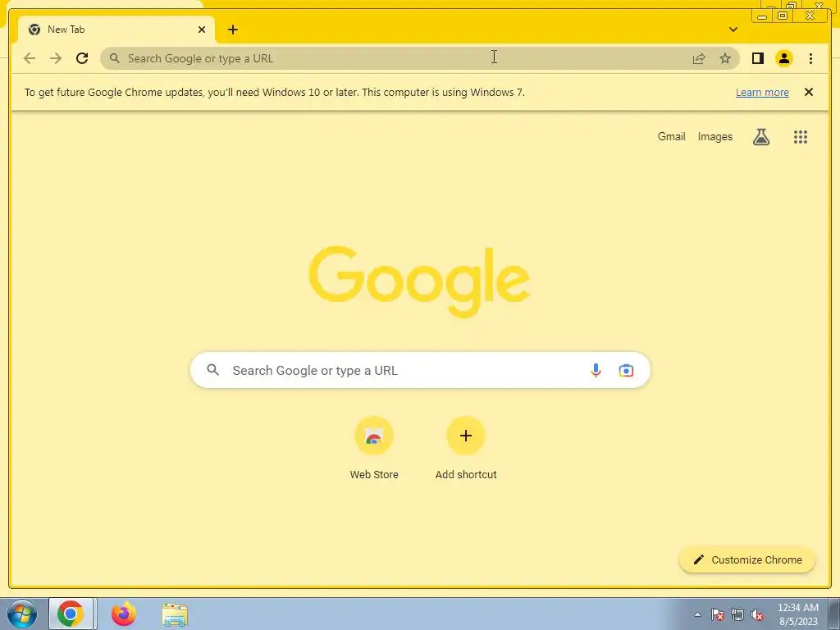Click the browser forward arrow

tap(56, 58)
